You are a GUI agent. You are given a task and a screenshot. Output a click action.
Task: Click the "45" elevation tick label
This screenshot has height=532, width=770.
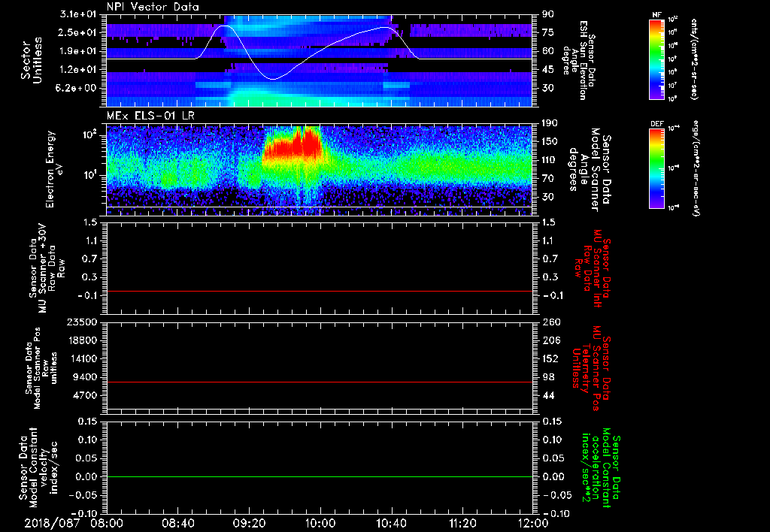pyautogui.click(x=548, y=70)
